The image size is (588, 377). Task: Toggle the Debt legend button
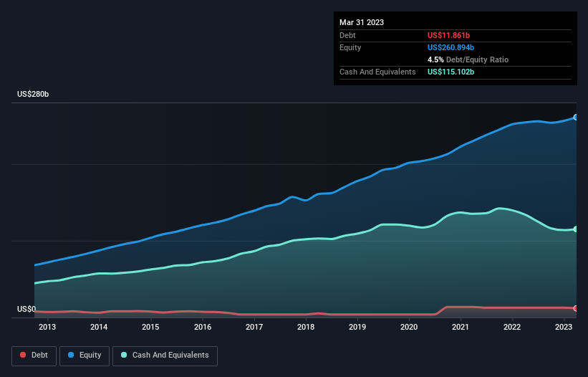coord(34,355)
